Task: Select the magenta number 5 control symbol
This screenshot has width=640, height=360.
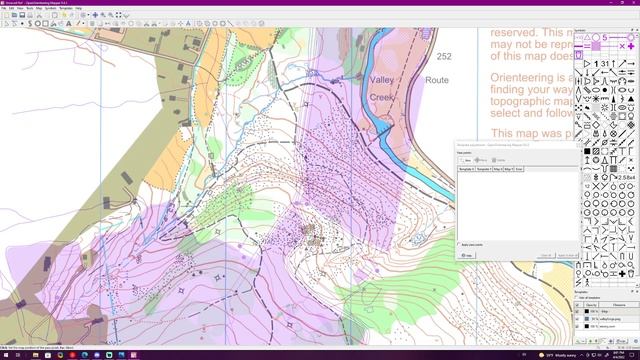Action: (x=605, y=38)
